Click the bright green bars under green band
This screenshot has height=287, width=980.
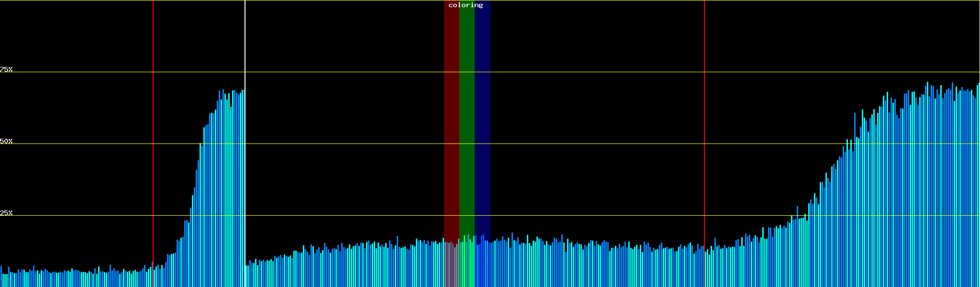tap(467, 263)
